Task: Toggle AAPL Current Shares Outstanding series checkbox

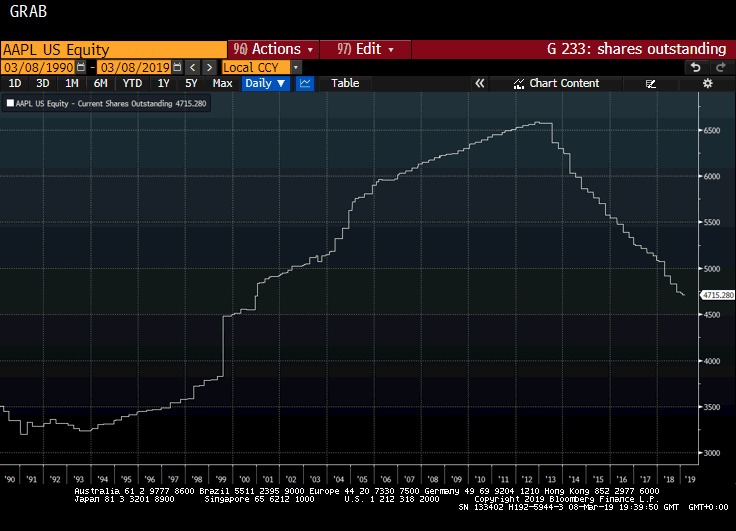Action: [10, 103]
